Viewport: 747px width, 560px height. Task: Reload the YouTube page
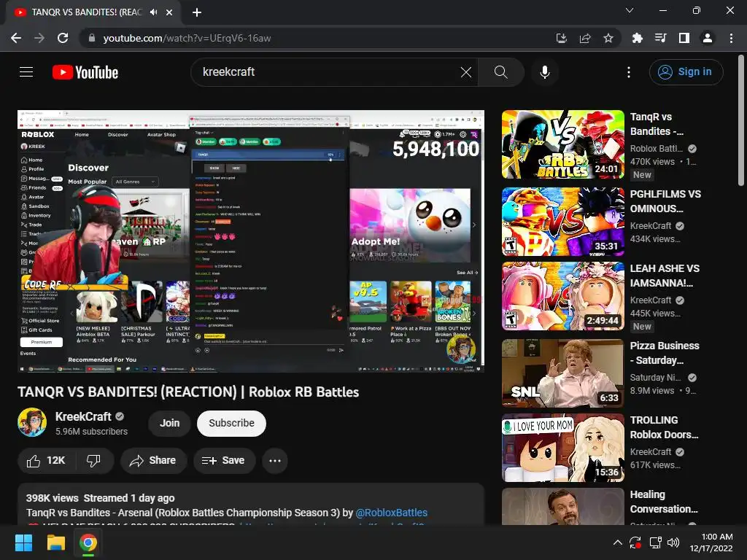click(63, 38)
